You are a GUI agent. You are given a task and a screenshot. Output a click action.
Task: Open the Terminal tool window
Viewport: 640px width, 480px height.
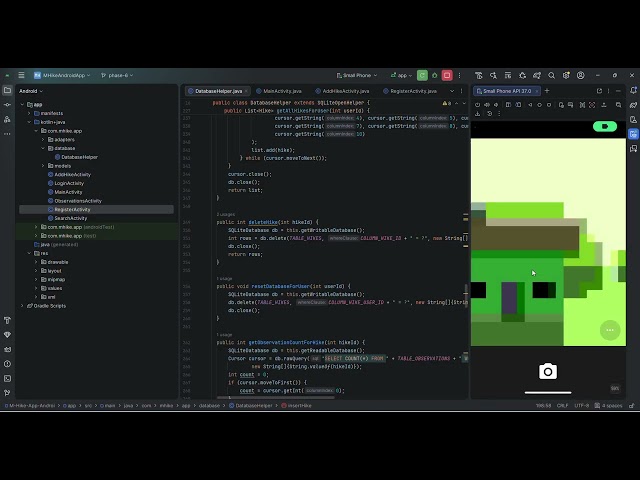coord(7,378)
